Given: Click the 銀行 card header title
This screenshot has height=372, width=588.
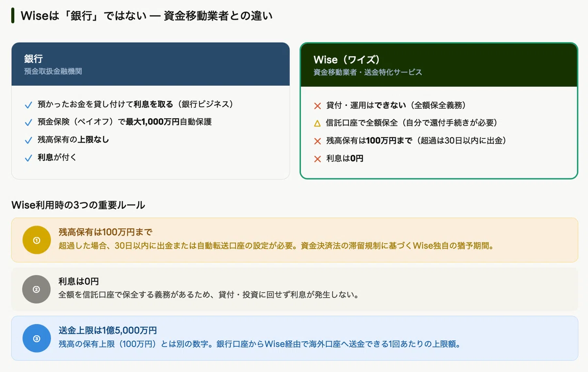Looking at the screenshot, I should 33,59.
